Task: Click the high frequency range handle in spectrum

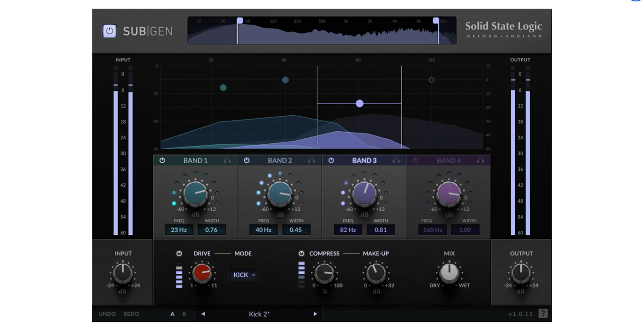Action: [436, 21]
